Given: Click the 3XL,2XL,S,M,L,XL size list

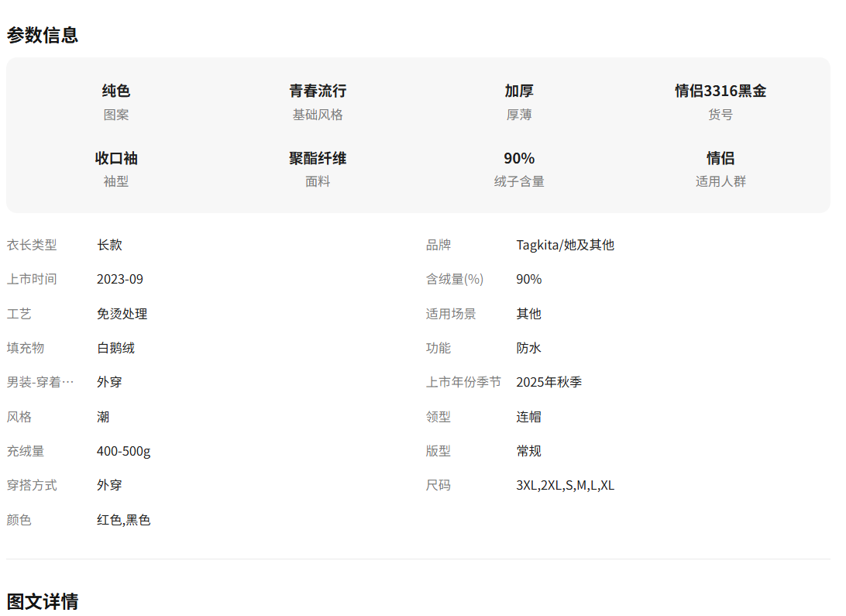Looking at the screenshot, I should click(x=565, y=485).
